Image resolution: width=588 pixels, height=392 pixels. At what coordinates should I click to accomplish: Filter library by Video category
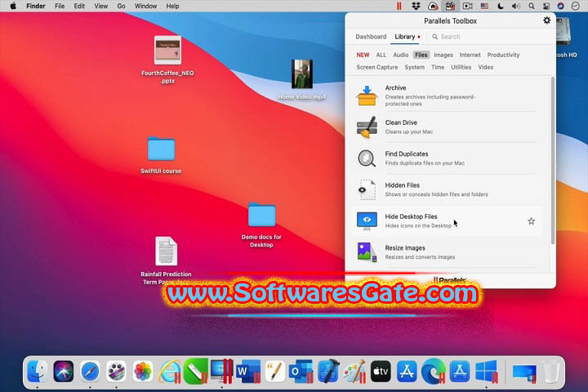point(486,67)
